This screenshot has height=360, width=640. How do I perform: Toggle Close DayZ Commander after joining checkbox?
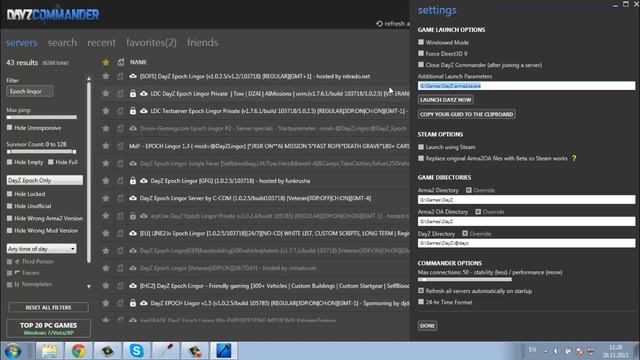coord(421,64)
